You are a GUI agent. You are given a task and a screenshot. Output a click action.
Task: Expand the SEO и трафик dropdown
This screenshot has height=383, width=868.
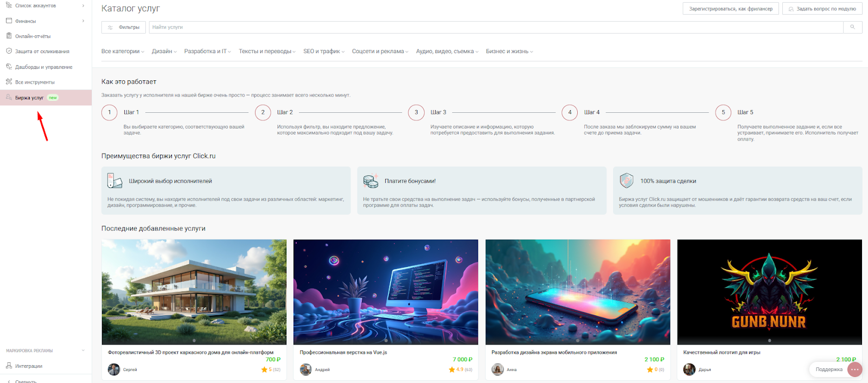click(324, 52)
